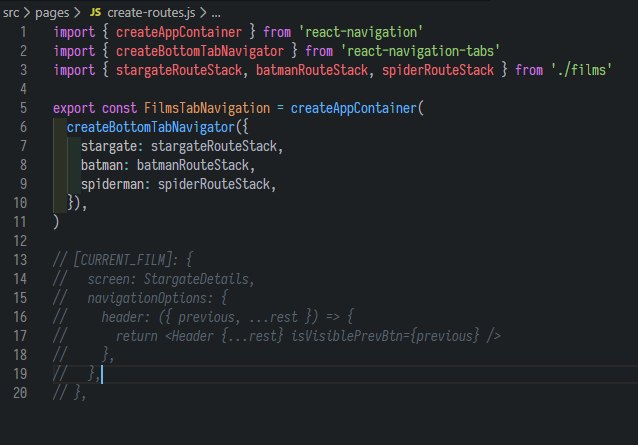Click commented 'navigationOptions' on line 15
Image resolution: width=638 pixels, height=445 pixels.
[147, 298]
